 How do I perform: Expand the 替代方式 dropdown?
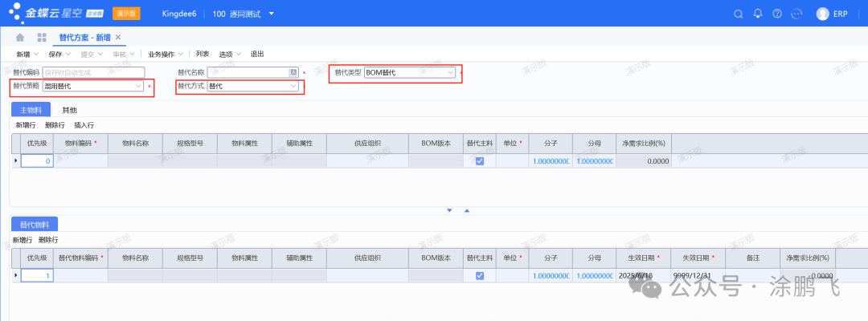pos(293,86)
